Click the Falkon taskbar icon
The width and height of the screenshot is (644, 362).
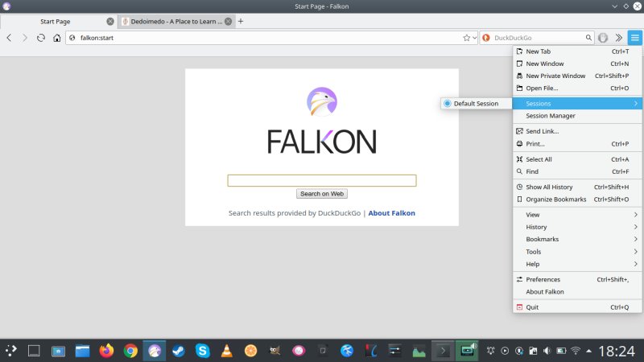(155, 351)
